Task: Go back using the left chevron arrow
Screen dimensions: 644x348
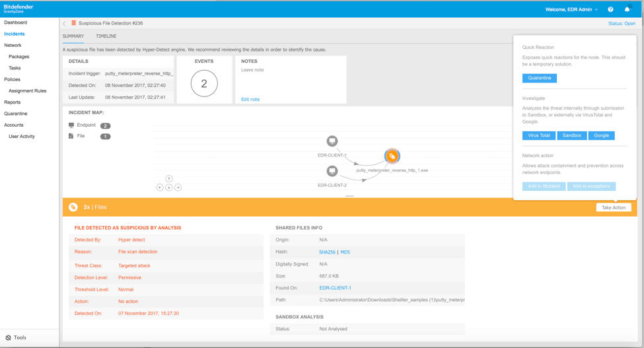Action: click(x=65, y=23)
